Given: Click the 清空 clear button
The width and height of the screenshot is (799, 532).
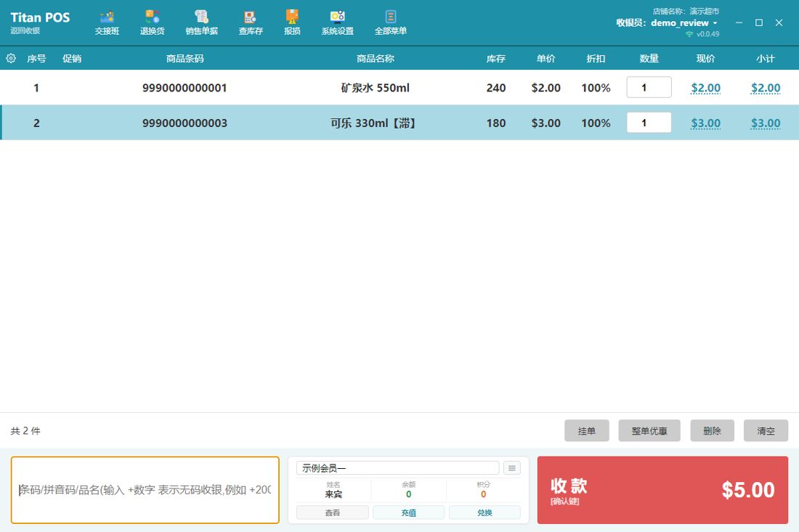Looking at the screenshot, I should click(x=766, y=430).
